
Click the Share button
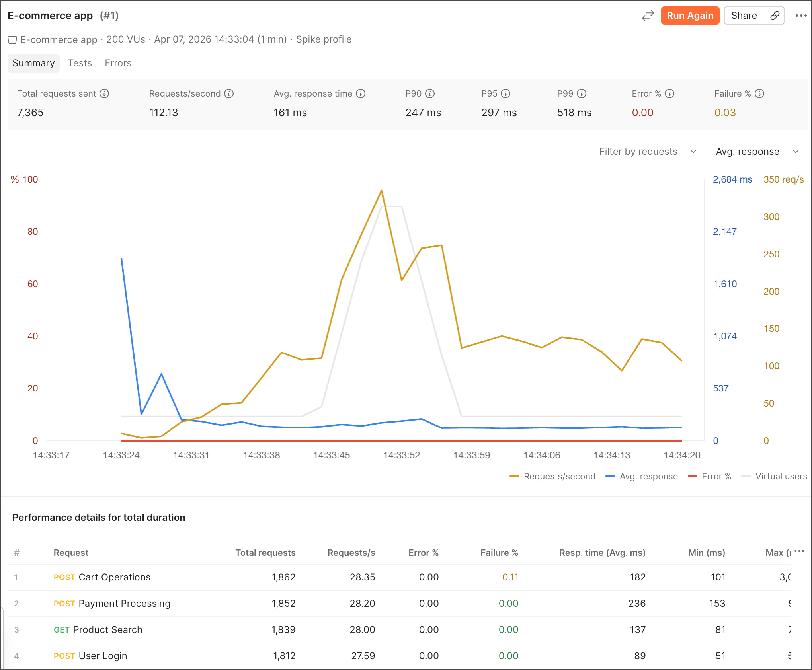pyautogui.click(x=744, y=16)
